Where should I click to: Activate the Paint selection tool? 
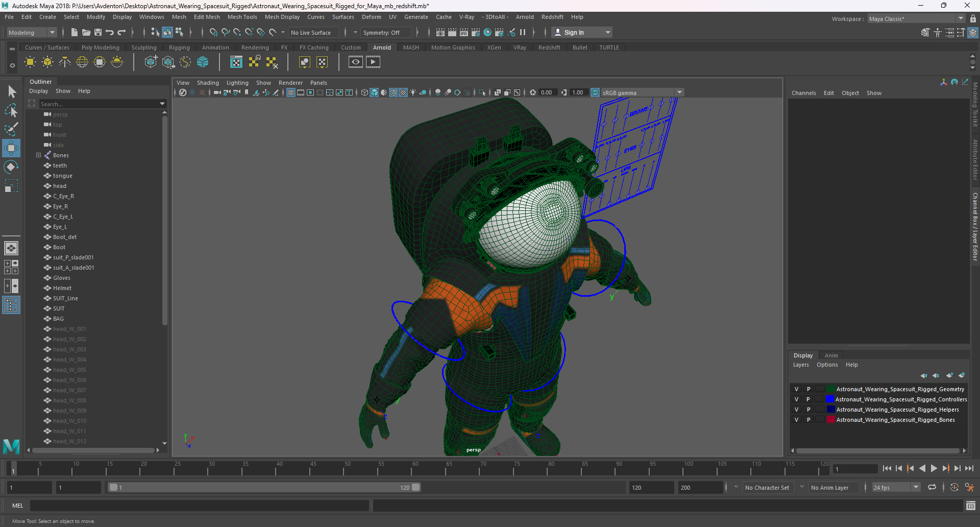coord(11,129)
